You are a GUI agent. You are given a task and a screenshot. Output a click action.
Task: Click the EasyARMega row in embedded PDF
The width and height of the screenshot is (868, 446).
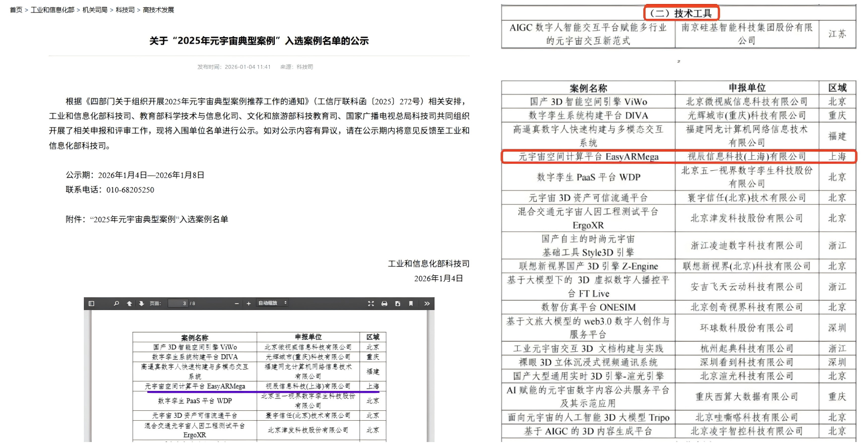tap(195, 386)
